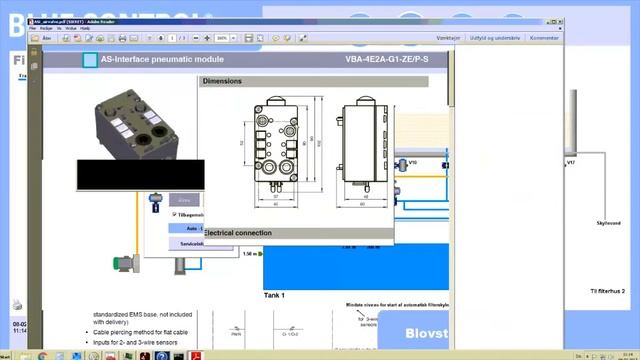
Task: Open the Vindue menu
Action: (x=71, y=28)
